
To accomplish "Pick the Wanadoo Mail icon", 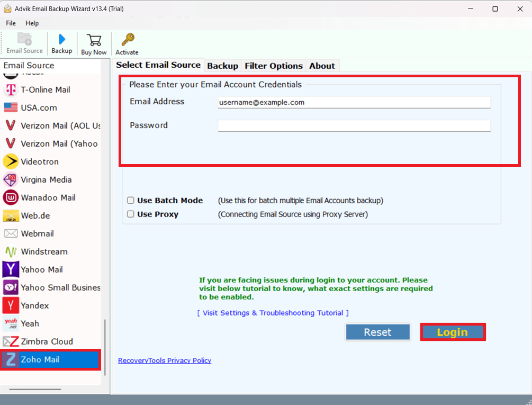I will point(11,197).
